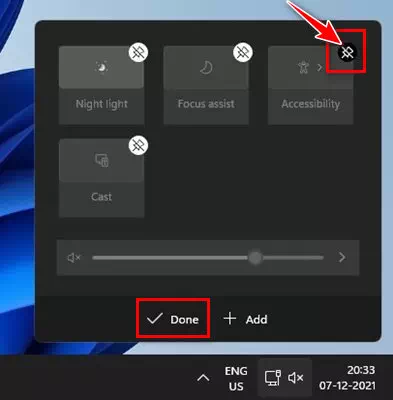393x400 pixels.
Task: Mute speaker icon beside volume slider
Action: coord(74,257)
